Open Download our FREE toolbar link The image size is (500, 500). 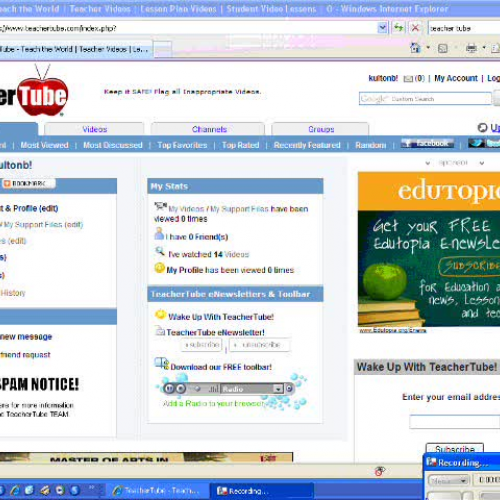coord(221,367)
